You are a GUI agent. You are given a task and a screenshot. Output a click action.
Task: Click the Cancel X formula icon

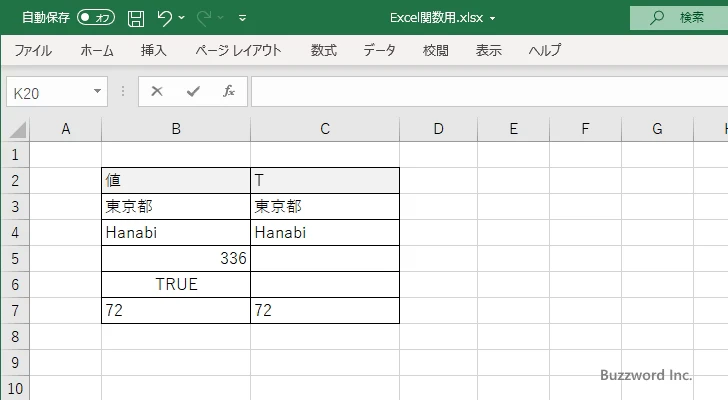point(157,91)
